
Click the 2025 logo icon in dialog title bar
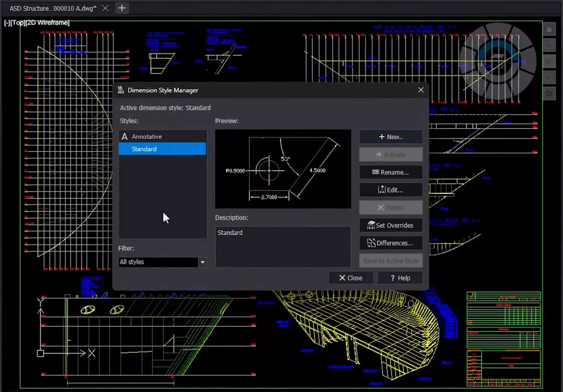(x=121, y=90)
